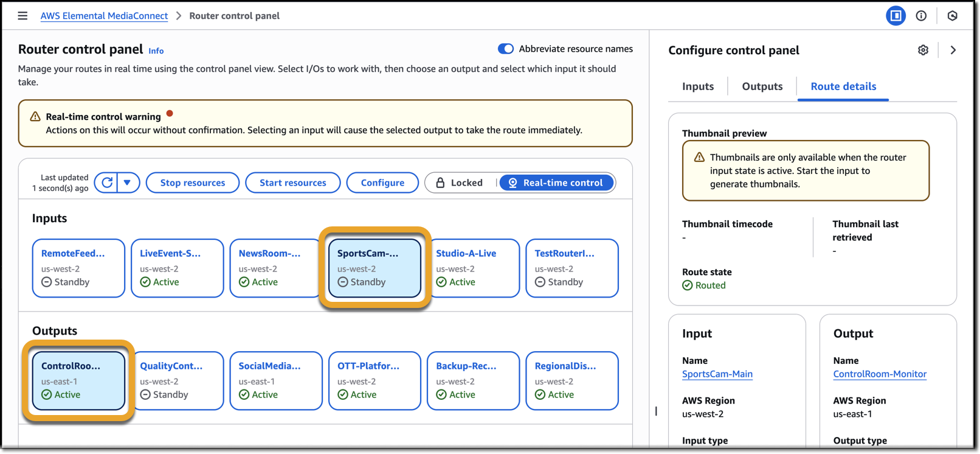Open the Outputs tab

[x=762, y=86]
